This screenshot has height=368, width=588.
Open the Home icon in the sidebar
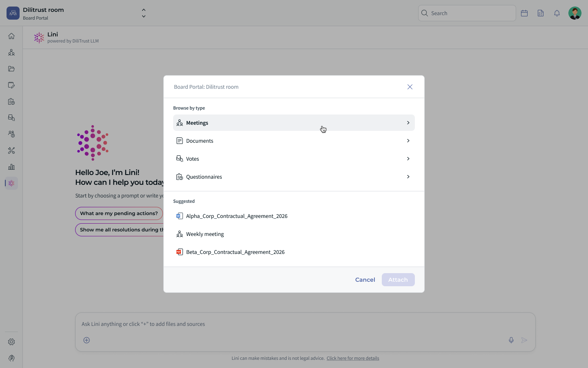tap(11, 36)
